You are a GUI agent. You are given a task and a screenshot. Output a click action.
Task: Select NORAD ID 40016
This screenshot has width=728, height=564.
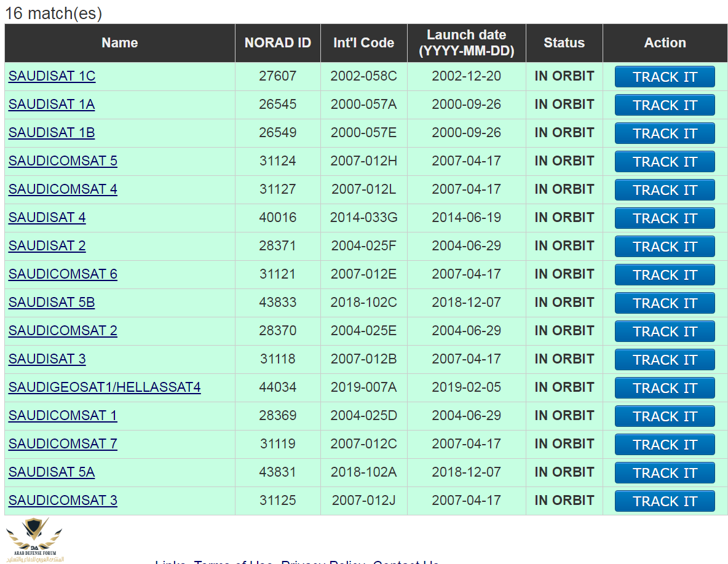(278, 218)
